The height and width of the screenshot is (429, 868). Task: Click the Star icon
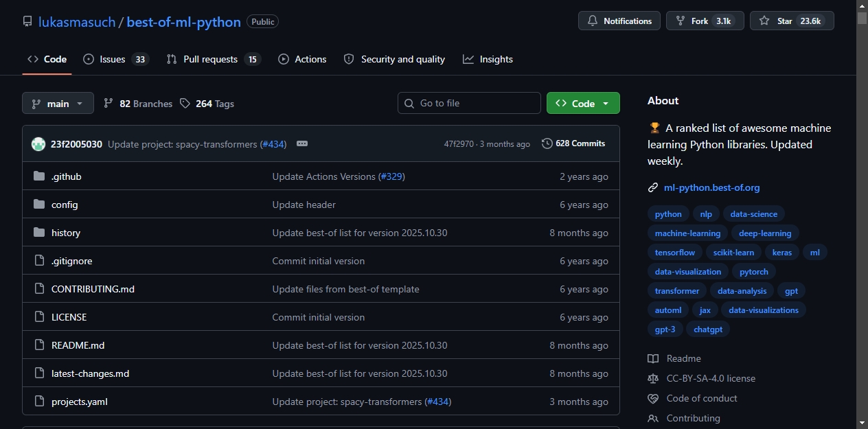coord(764,21)
